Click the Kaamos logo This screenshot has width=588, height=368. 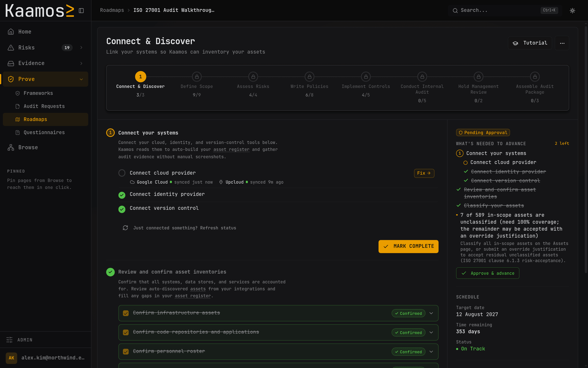(40, 11)
